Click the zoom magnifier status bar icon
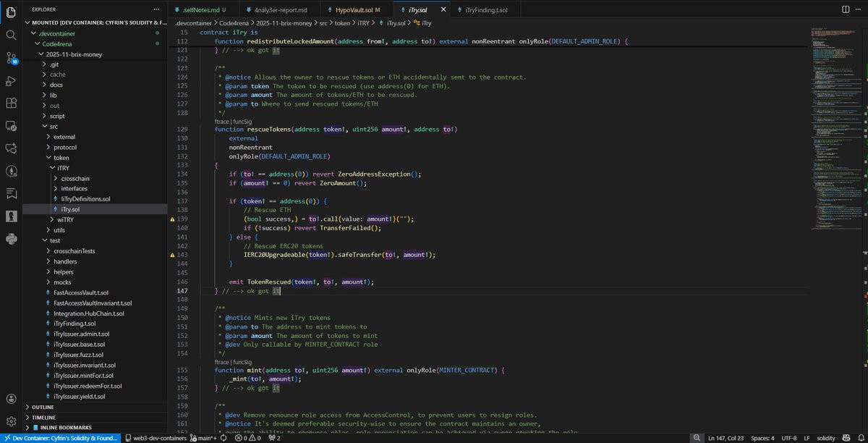This screenshot has width=868, height=443. [x=697, y=438]
